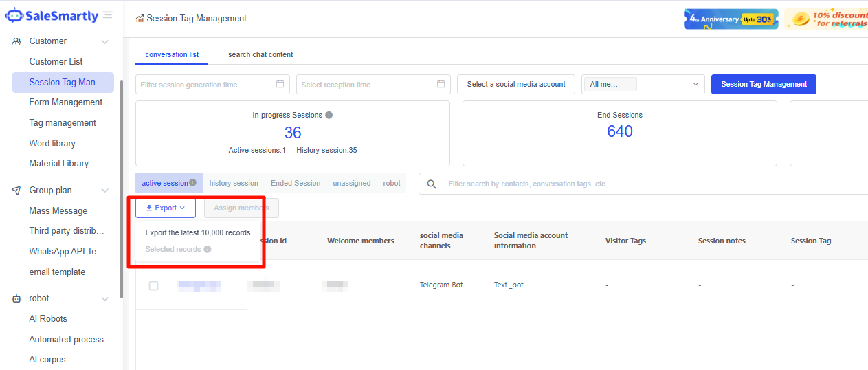Click the Session notes column header
This screenshot has height=370, width=868.
(x=722, y=241)
